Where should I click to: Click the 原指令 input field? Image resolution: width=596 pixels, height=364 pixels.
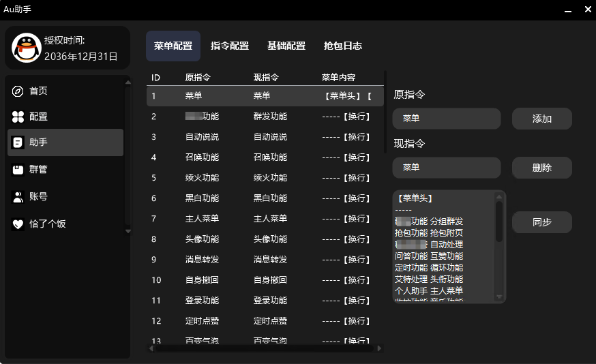447,119
